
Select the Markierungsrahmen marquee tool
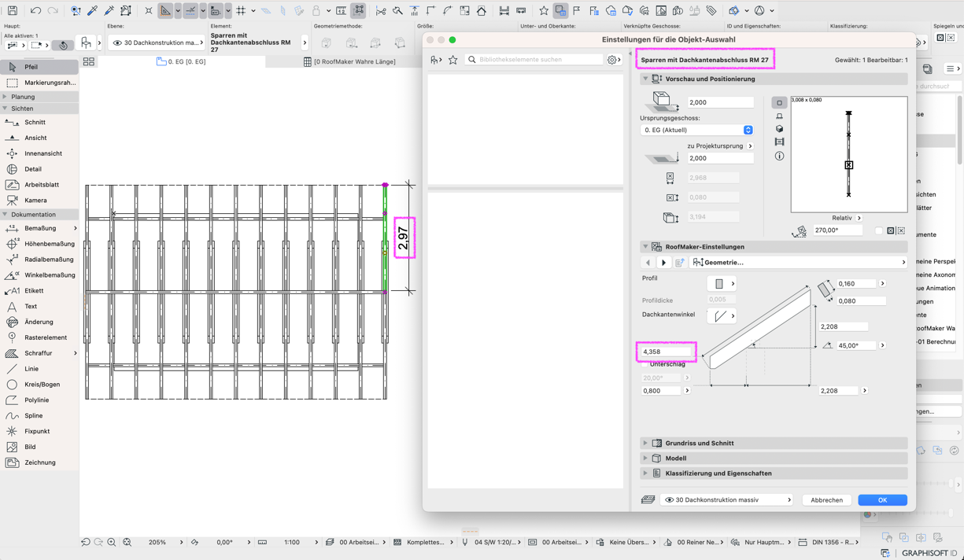(x=39, y=83)
